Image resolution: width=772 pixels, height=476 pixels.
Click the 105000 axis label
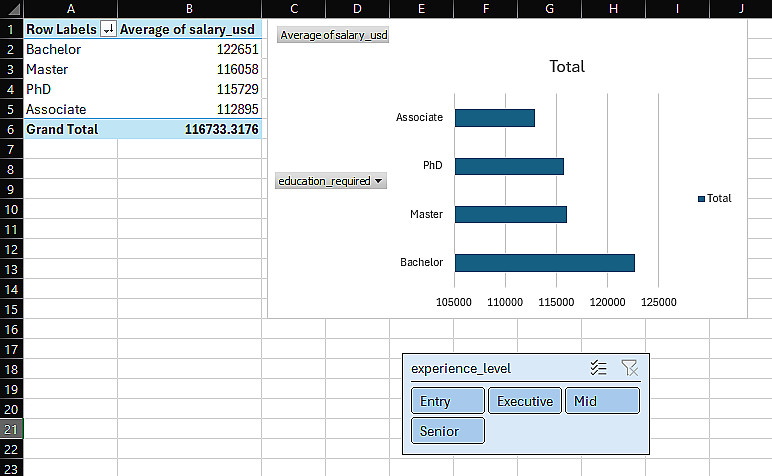click(453, 302)
